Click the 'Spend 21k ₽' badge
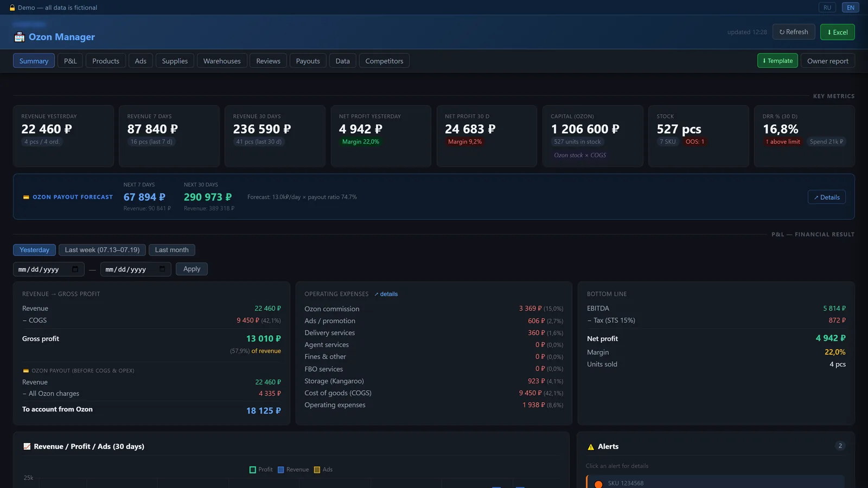The width and height of the screenshot is (868, 488). click(x=826, y=142)
